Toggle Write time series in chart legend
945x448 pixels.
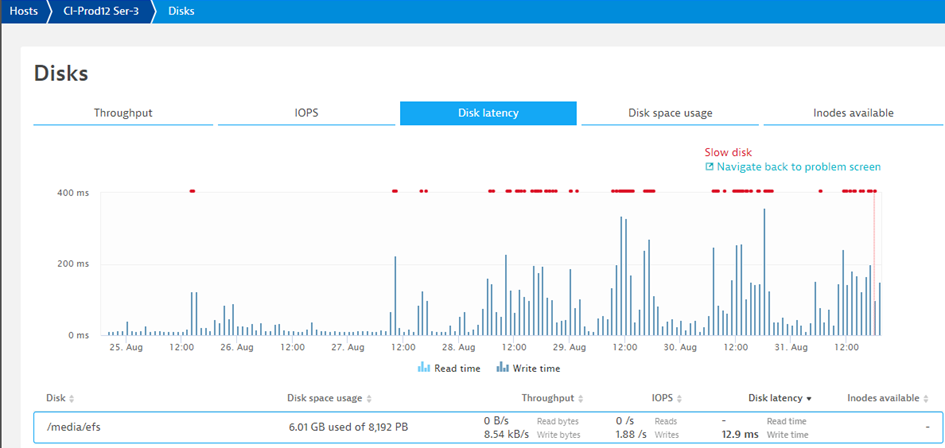(528, 368)
